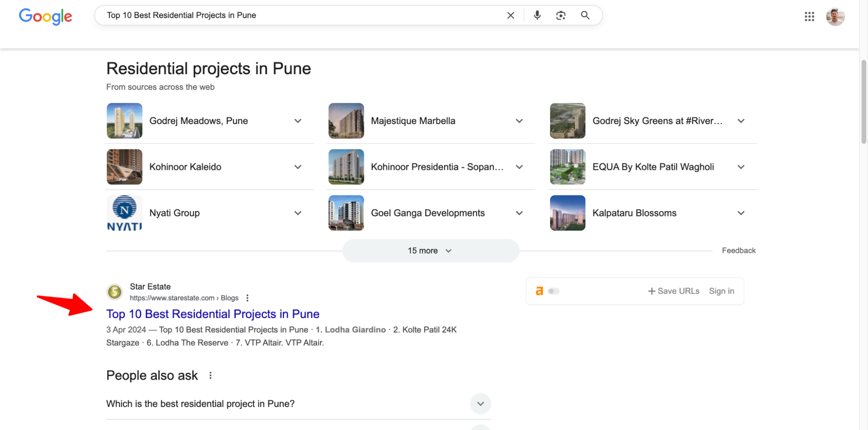Run the search with the magnifying glass icon
The width and height of the screenshot is (868, 430).
pos(585,15)
